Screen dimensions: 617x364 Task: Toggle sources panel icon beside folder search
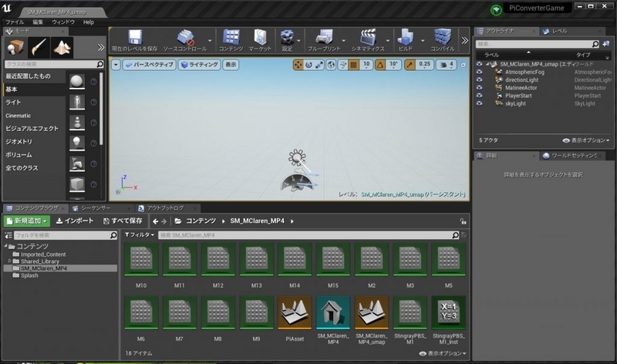pyautogui.click(x=8, y=235)
